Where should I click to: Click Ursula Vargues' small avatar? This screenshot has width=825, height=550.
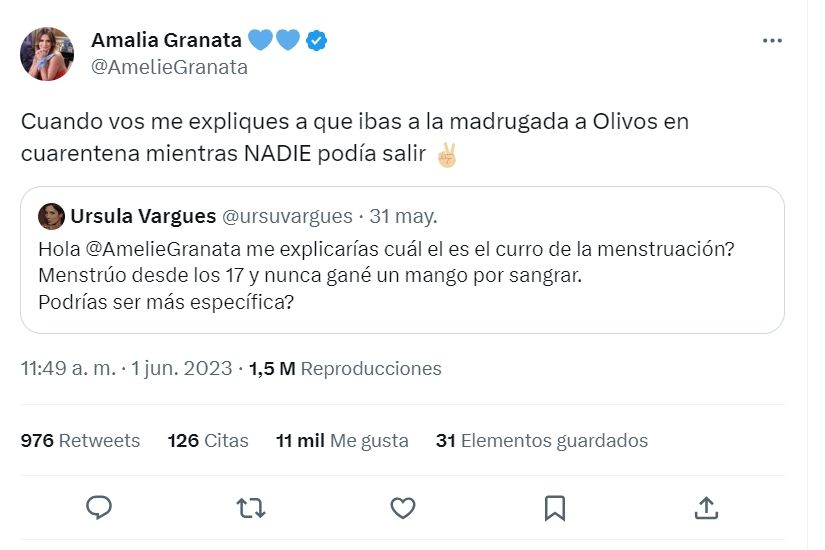click(51, 216)
